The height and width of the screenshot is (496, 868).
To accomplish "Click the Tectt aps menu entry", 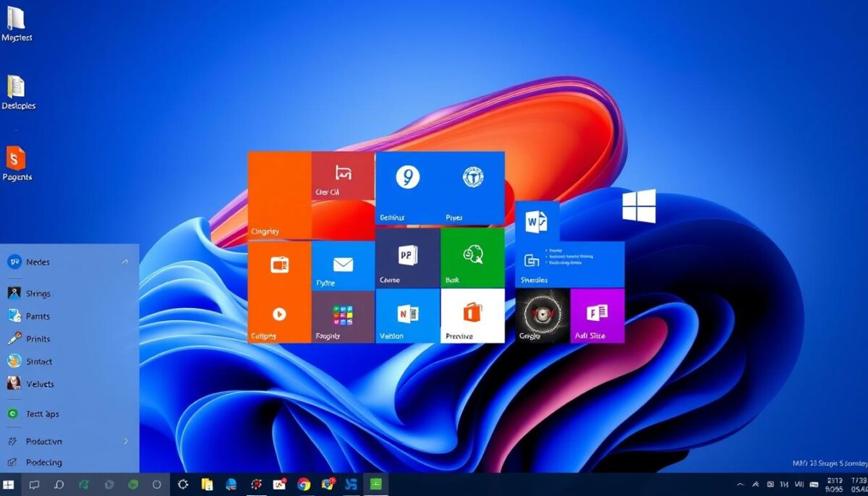I will pyautogui.click(x=42, y=414).
